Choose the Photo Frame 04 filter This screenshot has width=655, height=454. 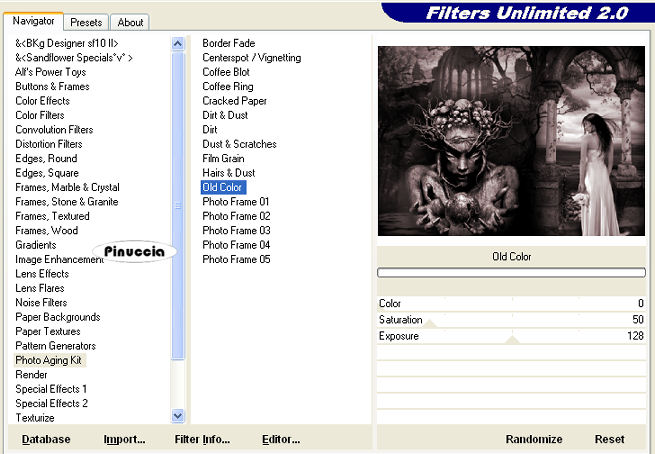coord(236,245)
